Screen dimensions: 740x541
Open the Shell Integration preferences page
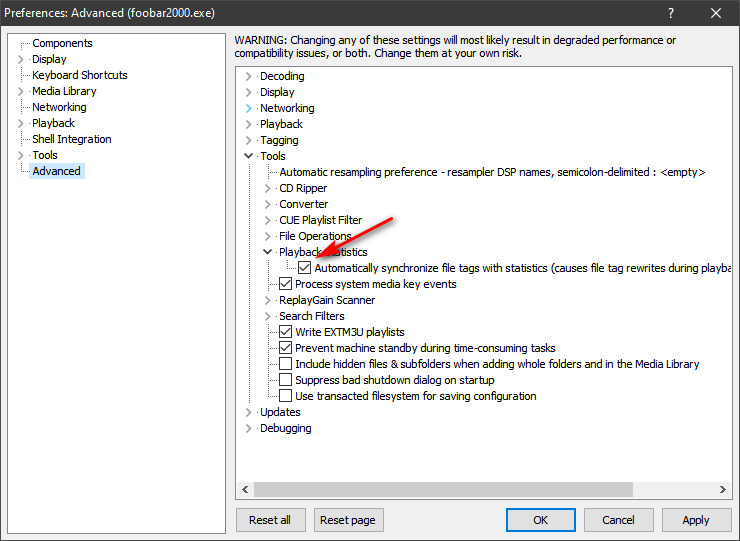pyautogui.click(x=72, y=139)
